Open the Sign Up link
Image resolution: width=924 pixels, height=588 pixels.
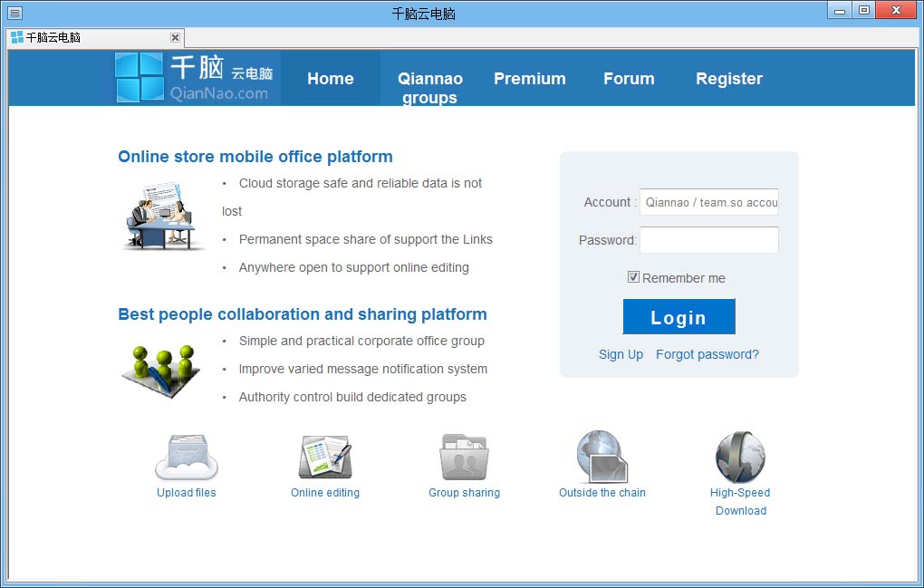tap(621, 354)
